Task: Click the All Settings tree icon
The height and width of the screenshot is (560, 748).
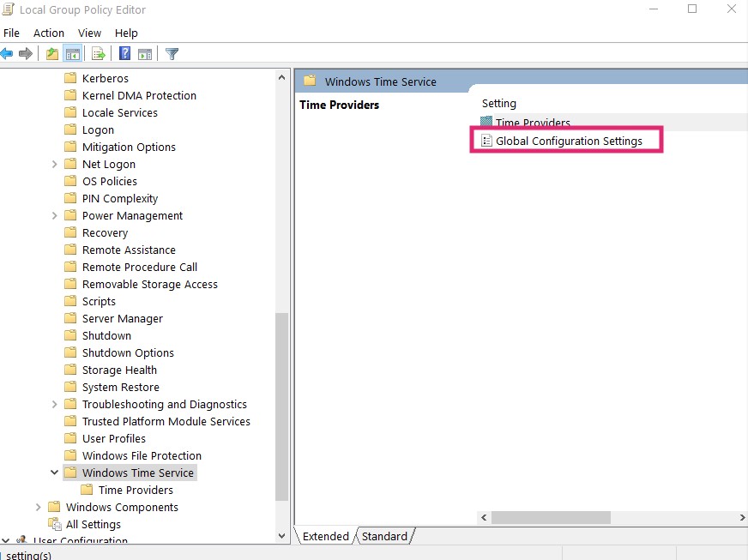Action: [55, 524]
